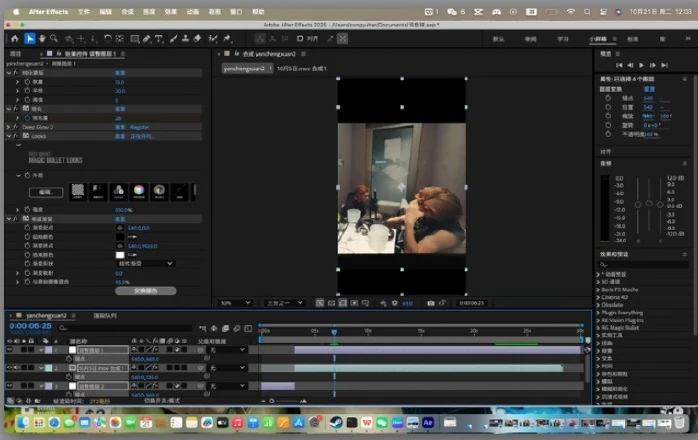Open the After Effects application menu
The height and width of the screenshot is (440, 698).
49,12
